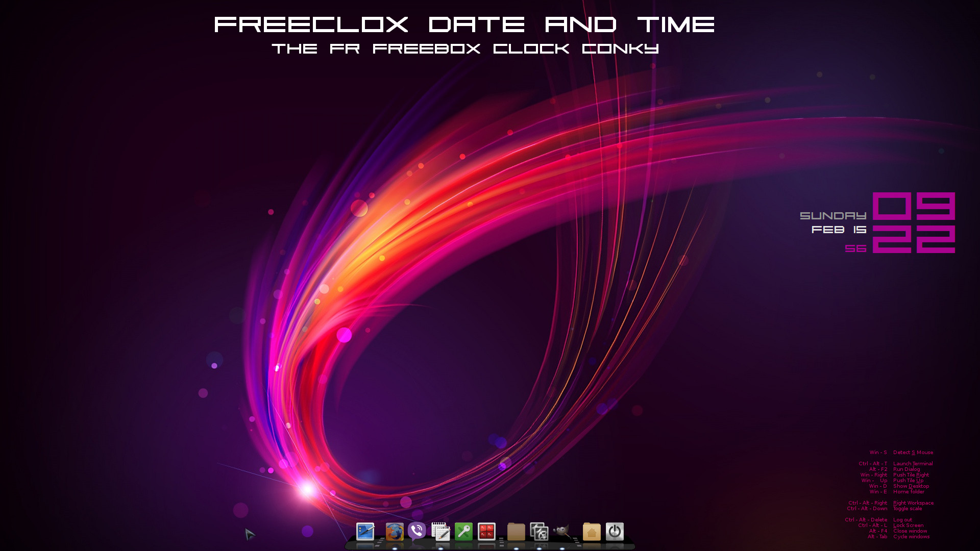This screenshot has width=980, height=551.
Task: Click the 'Push Tile Up' shortcut text
Action: point(909,481)
